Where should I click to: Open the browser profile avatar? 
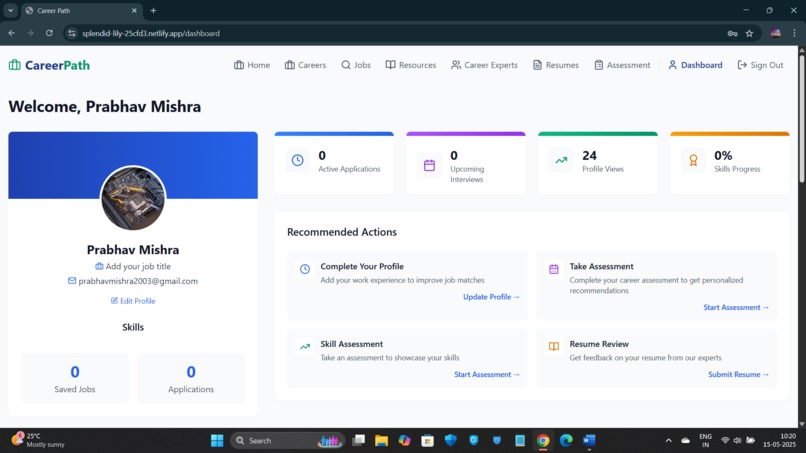coord(776,33)
